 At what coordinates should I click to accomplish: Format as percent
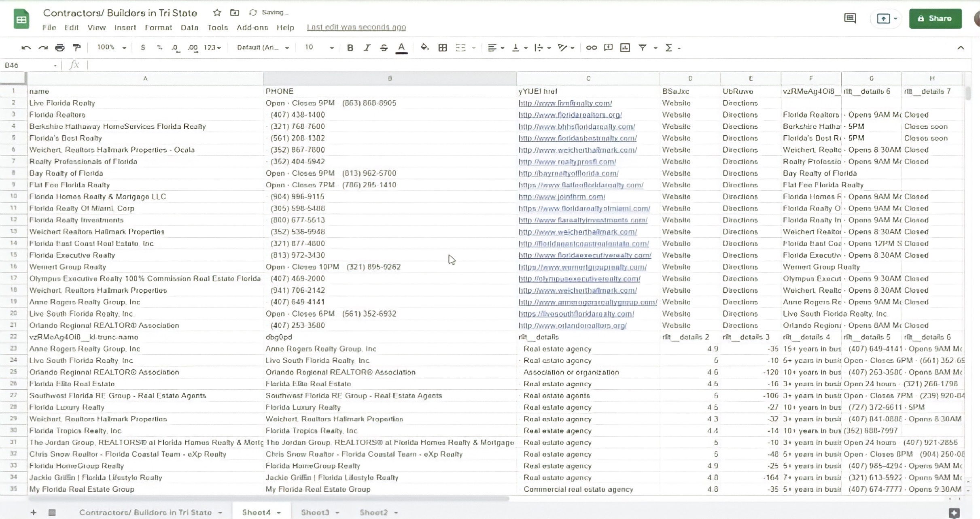pos(159,48)
